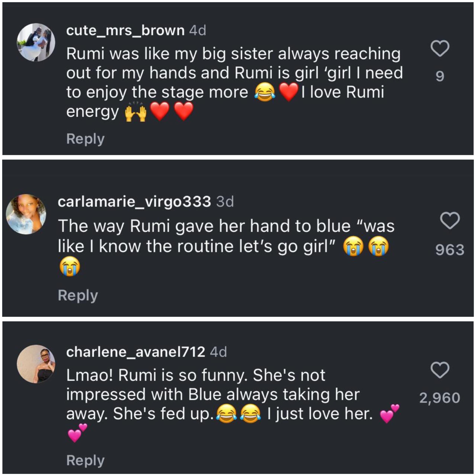Like charlene_avanel712's comment with heart icon
Image resolution: width=476 pixels, height=476 pixels.
[440, 370]
